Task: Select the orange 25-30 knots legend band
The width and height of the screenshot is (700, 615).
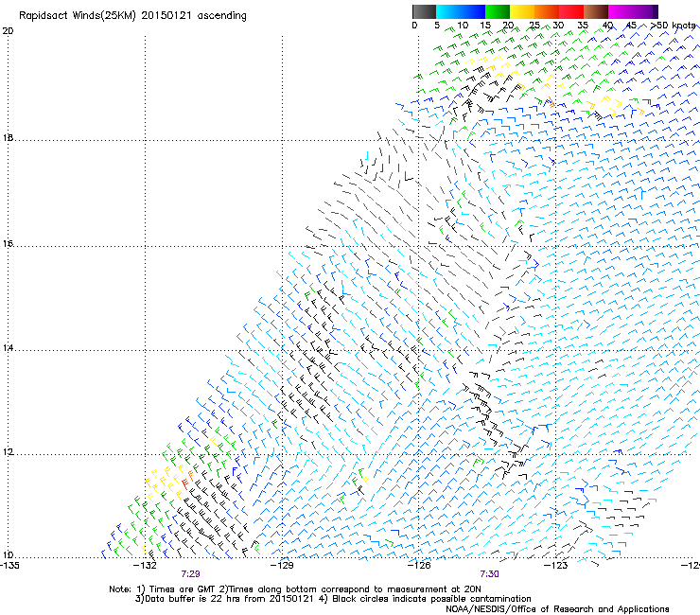Action: 547,11
